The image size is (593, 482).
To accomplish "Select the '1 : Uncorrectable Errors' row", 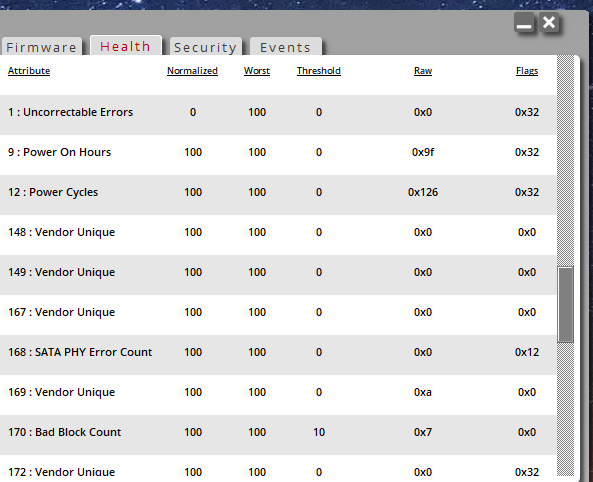I will point(278,115).
